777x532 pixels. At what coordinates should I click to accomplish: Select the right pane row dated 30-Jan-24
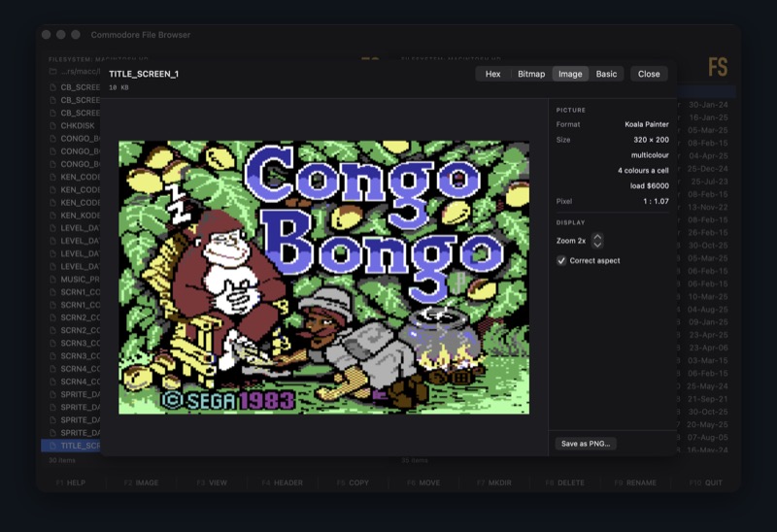tap(706, 105)
